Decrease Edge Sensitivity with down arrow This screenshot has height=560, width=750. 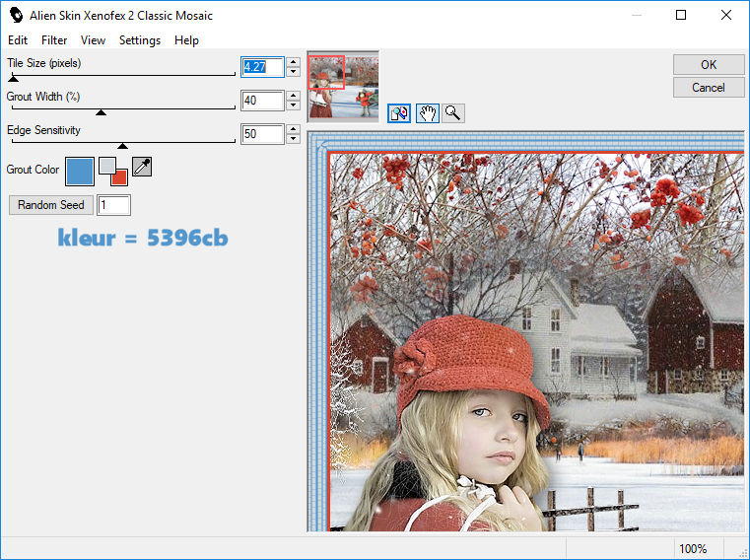293,139
